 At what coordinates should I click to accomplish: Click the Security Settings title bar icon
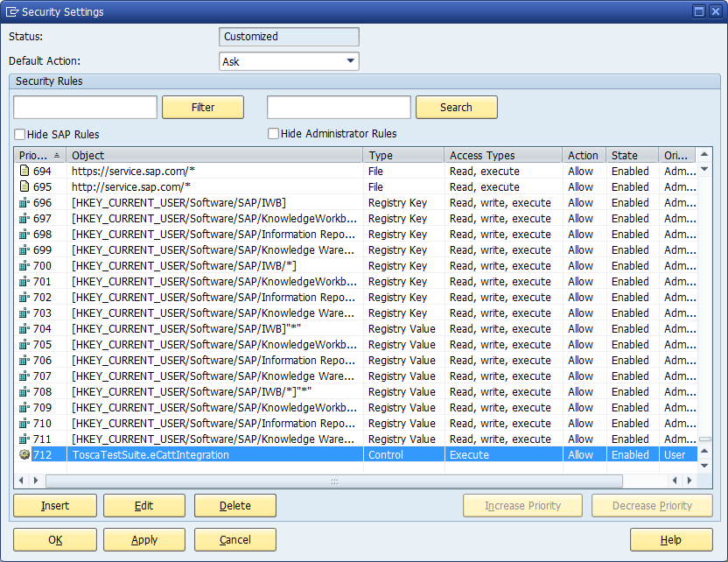click(12, 11)
